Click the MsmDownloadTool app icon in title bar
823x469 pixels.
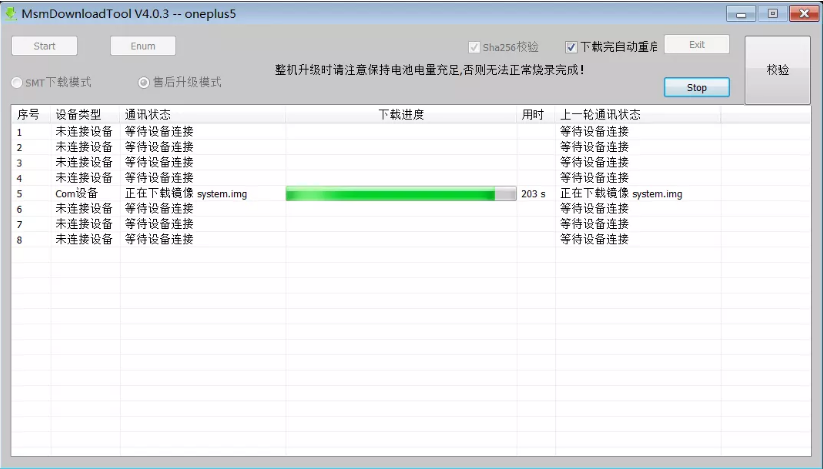10,14
